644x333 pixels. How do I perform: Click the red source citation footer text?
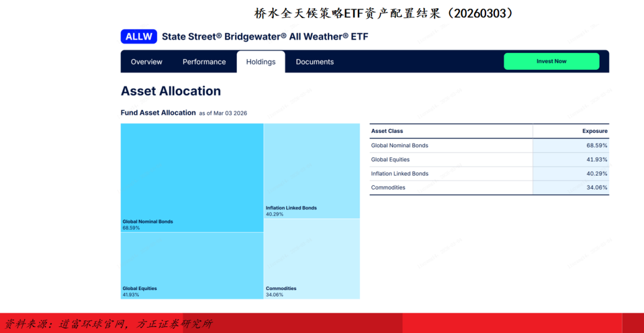(x=108, y=324)
